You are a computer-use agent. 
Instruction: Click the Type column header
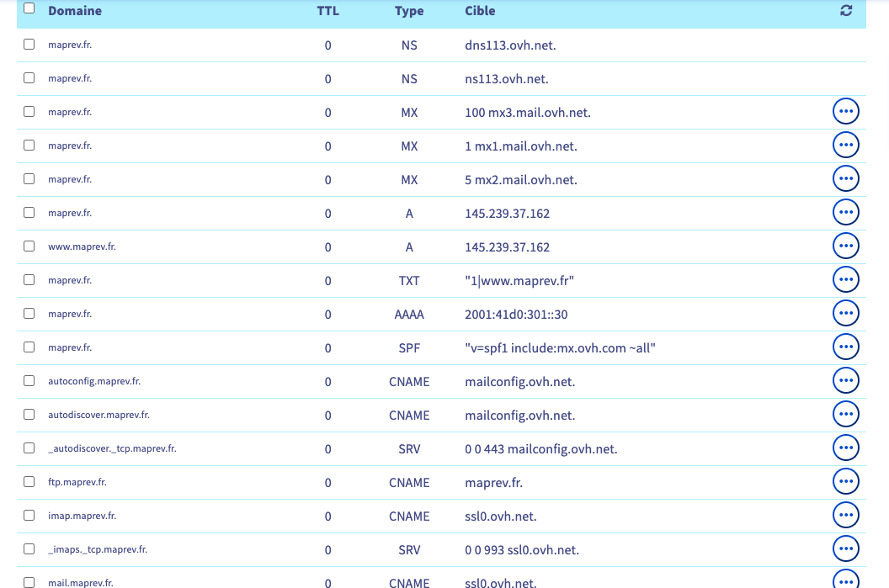(409, 11)
